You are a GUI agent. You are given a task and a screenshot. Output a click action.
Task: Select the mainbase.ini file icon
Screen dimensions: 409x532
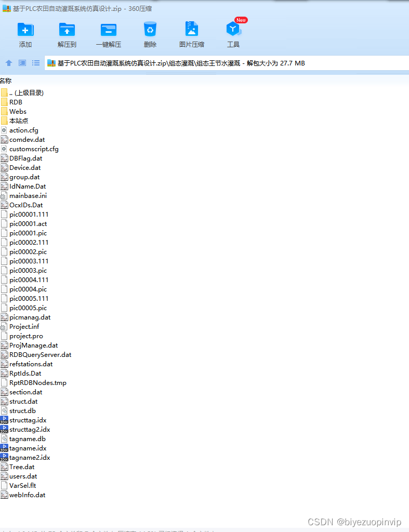(4, 195)
